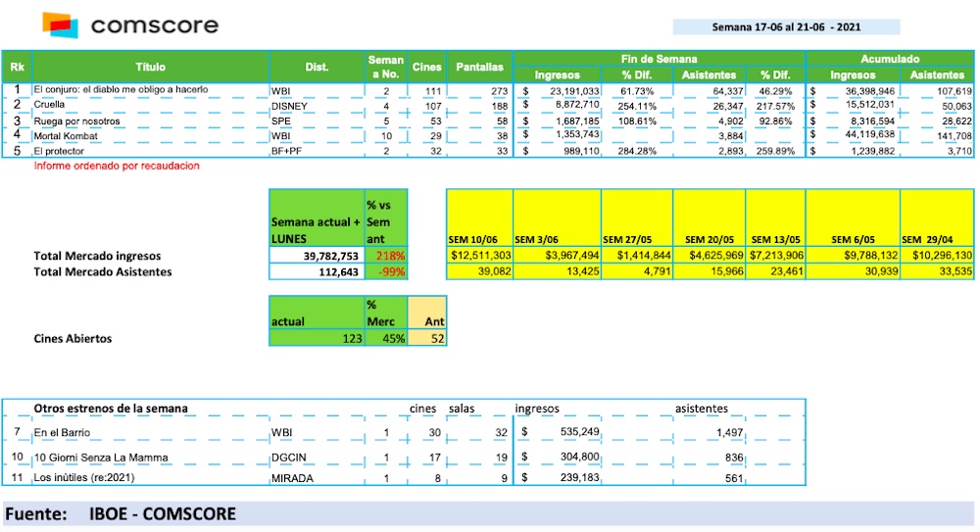Viewport: 980px width, 532px height.
Task: Click the red note 'Informe ordenado por recaudacion'
Action: coord(117,166)
